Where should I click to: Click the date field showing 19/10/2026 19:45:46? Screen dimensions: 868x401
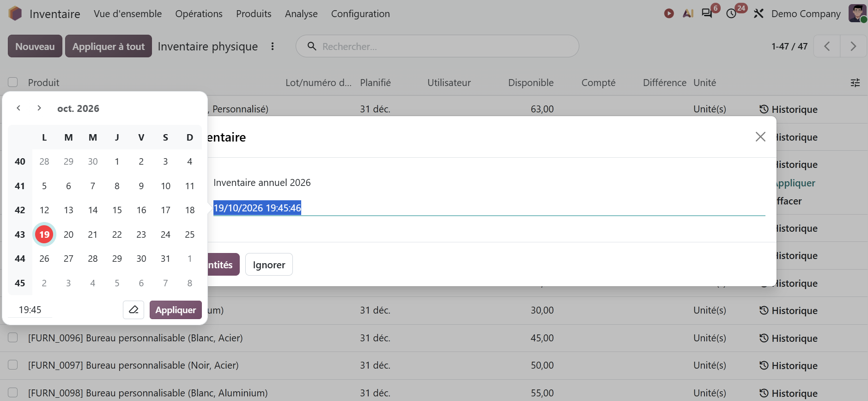click(x=489, y=208)
